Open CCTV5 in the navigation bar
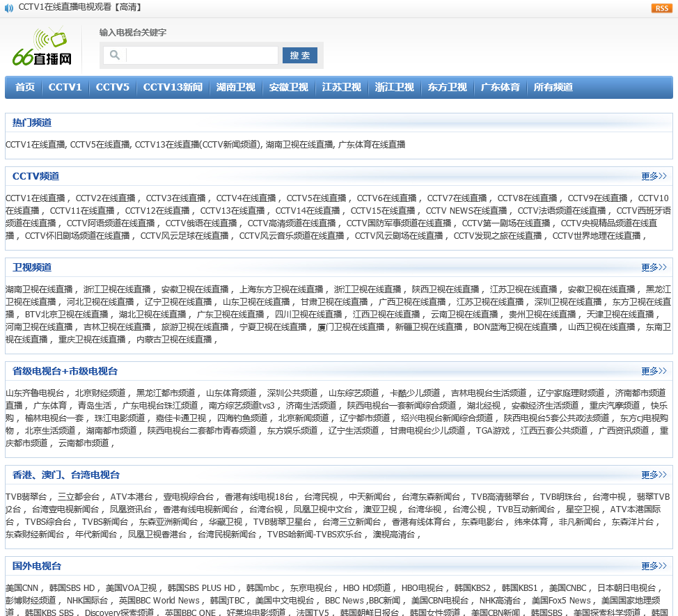This screenshot has height=616, width=678. coord(113,87)
